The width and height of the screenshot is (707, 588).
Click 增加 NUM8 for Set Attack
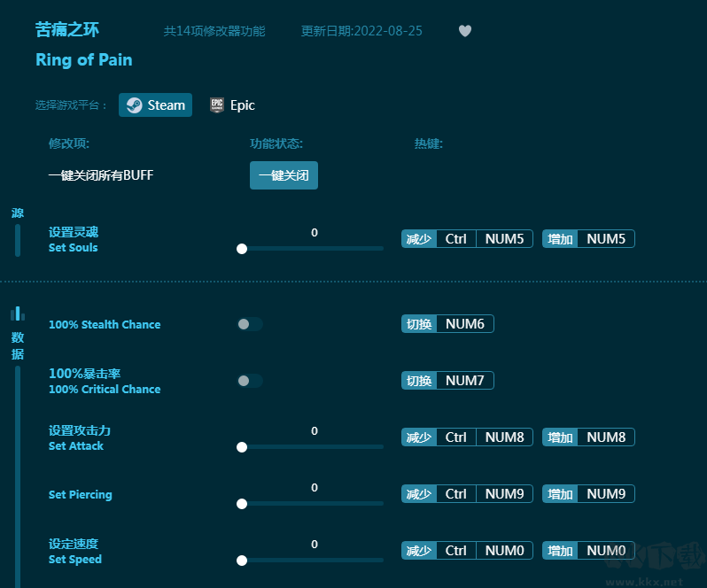[x=588, y=437]
